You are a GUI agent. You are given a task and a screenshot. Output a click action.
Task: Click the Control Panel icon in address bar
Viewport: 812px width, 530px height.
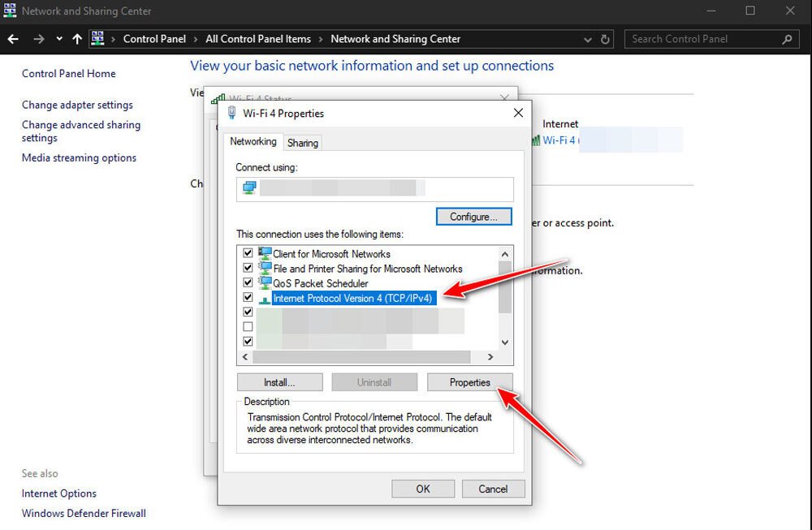97,38
